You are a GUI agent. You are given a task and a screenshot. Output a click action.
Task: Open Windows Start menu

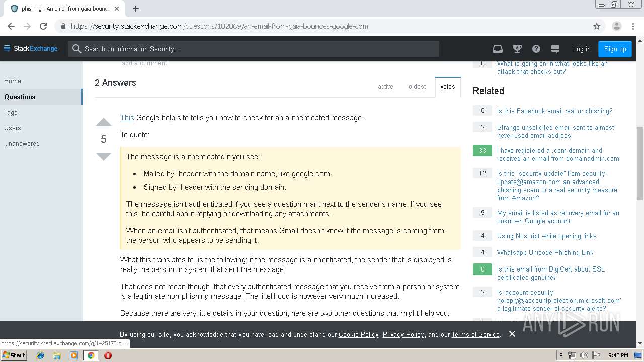click(x=14, y=355)
